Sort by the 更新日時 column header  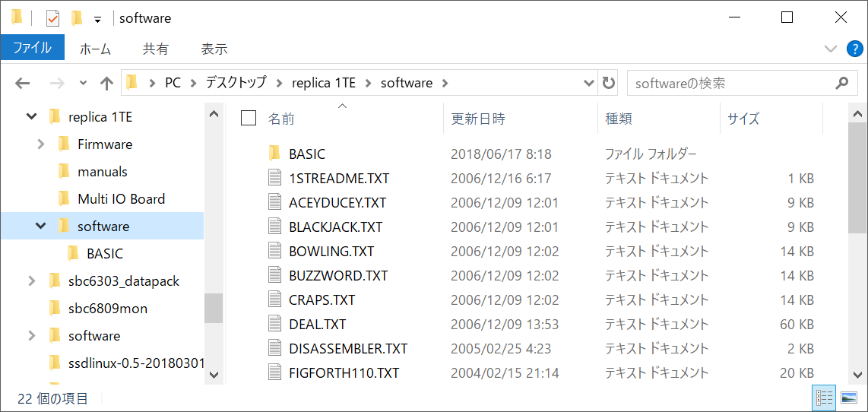pos(478,118)
